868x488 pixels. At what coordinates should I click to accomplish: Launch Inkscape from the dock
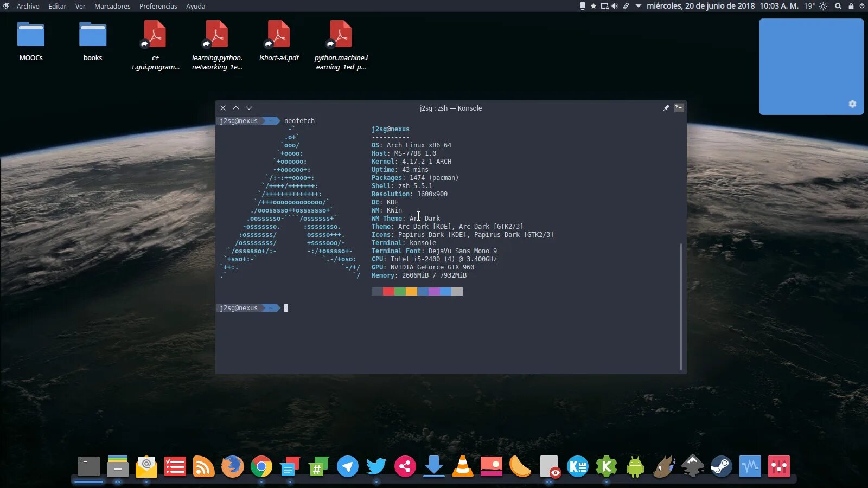pos(693,466)
